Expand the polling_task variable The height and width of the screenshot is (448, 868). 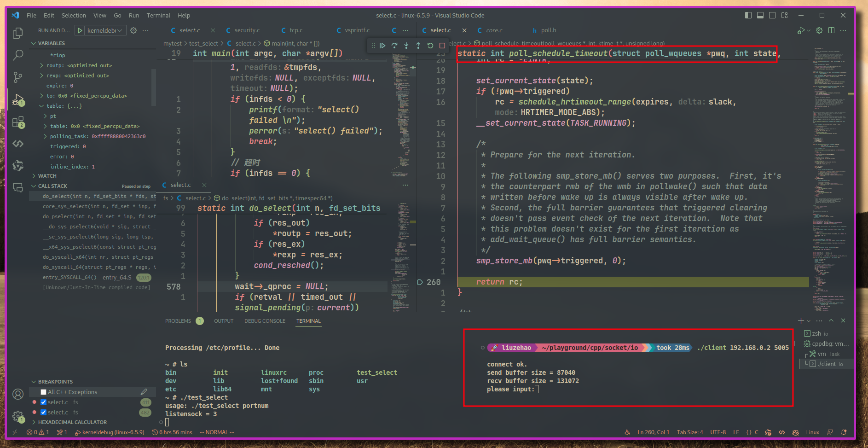point(46,136)
